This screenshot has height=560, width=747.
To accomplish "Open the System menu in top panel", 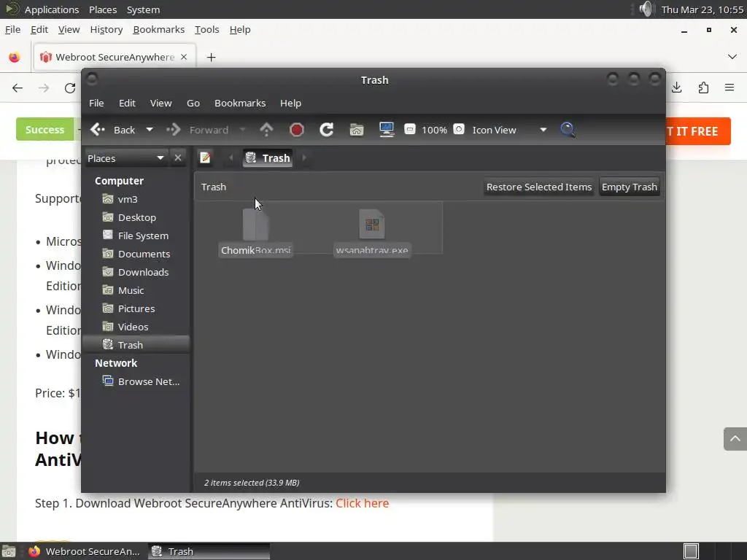I will click(x=143, y=9).
